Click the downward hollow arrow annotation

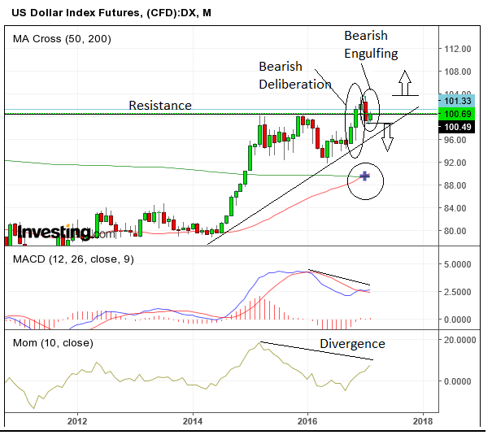click(387, 137)
